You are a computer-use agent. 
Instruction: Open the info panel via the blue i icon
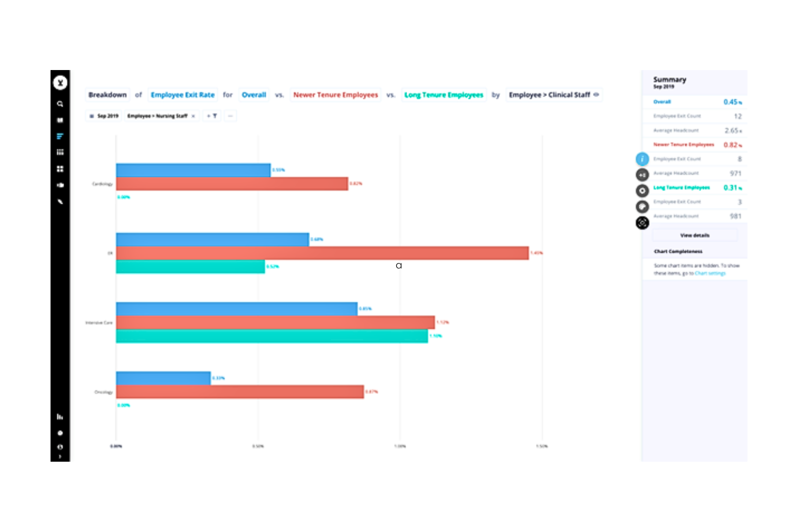pyautogui.click(x=642, y=159)
